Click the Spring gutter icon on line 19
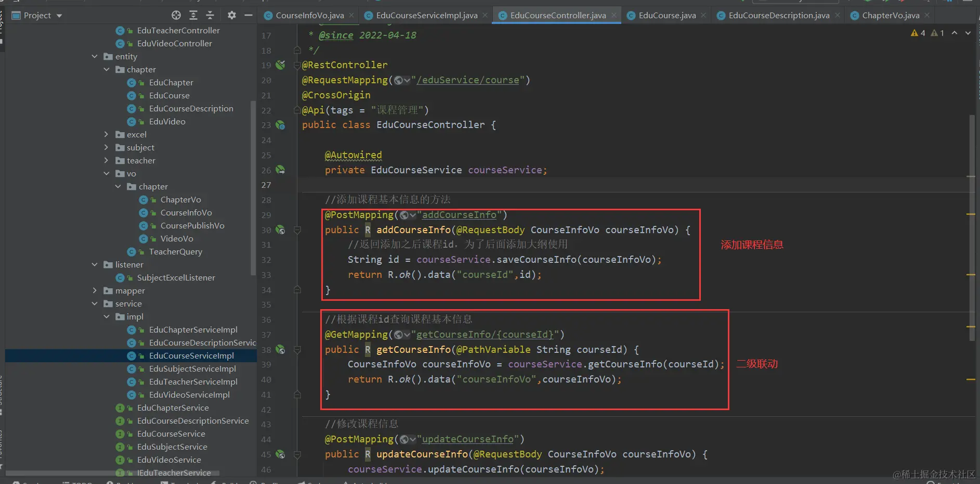The width and height of the screenshot is (980, 484). (x=281, y=65)
